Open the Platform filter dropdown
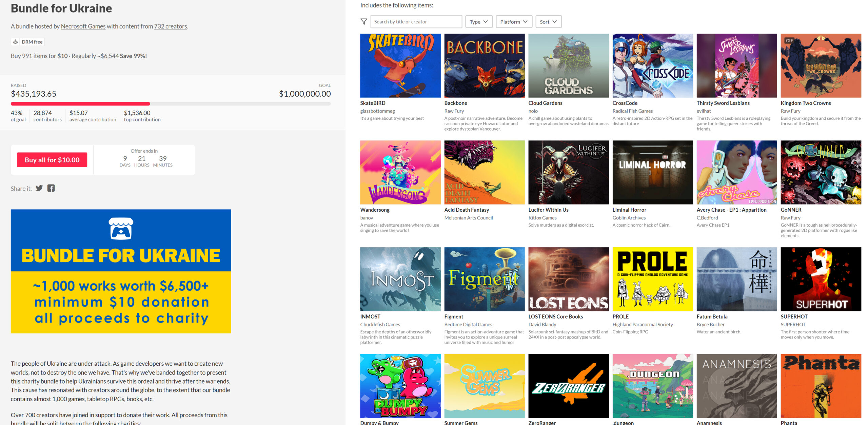The height and width of the screenshot is (425, 868). coord(514,22)
